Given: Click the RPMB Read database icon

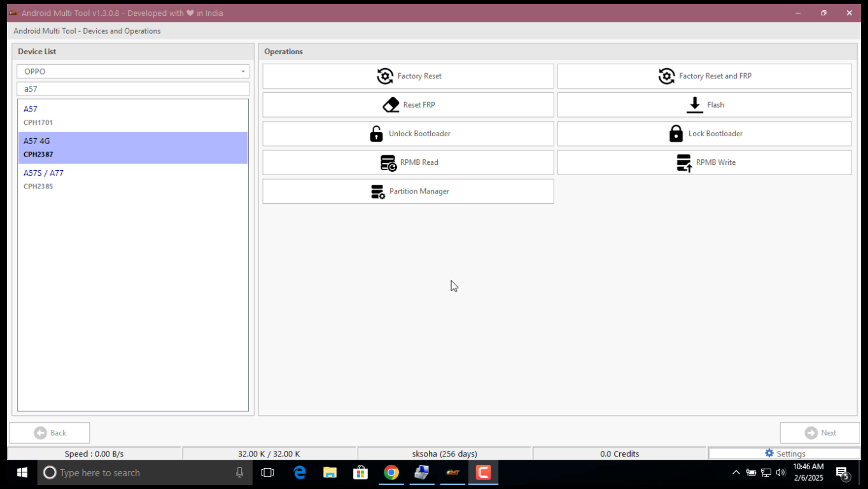Looking at the screenshot, I should 388,163.
